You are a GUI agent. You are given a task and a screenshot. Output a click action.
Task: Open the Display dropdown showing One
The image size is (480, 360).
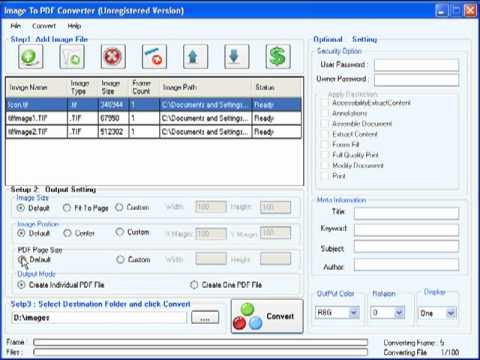point(451,313)
